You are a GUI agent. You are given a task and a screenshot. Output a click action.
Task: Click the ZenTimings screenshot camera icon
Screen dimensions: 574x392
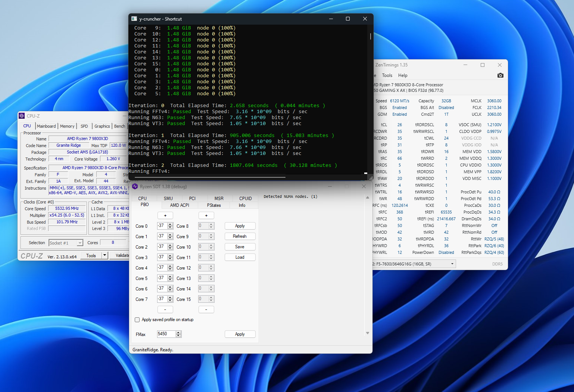click(500, 75)
